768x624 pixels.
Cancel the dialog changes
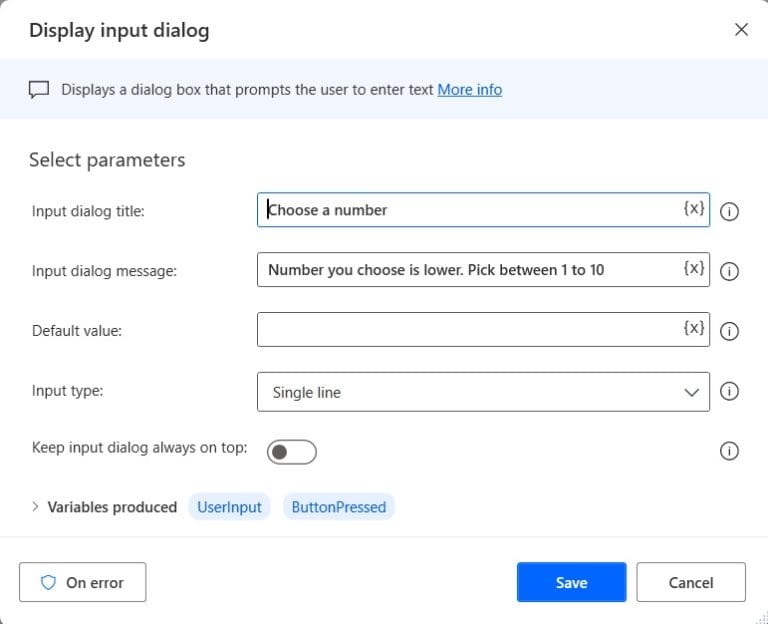pos(691,582)
